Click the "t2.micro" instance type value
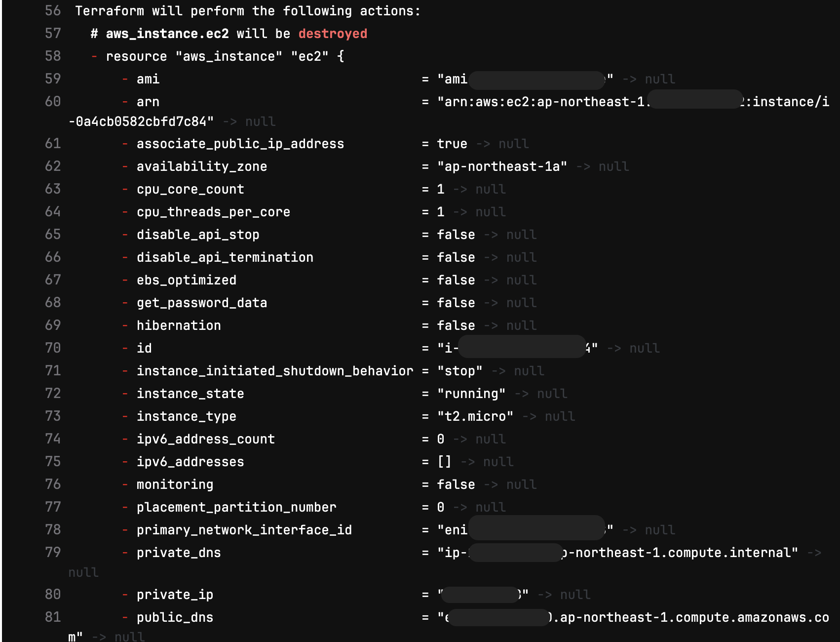The width and height of the screenshot is (840, 642). [x=475, y=416]
